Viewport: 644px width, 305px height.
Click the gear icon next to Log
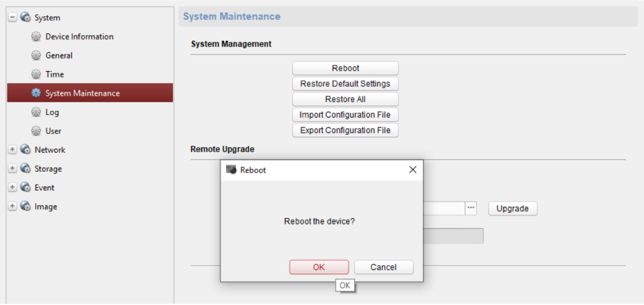[x=36, y=113]
